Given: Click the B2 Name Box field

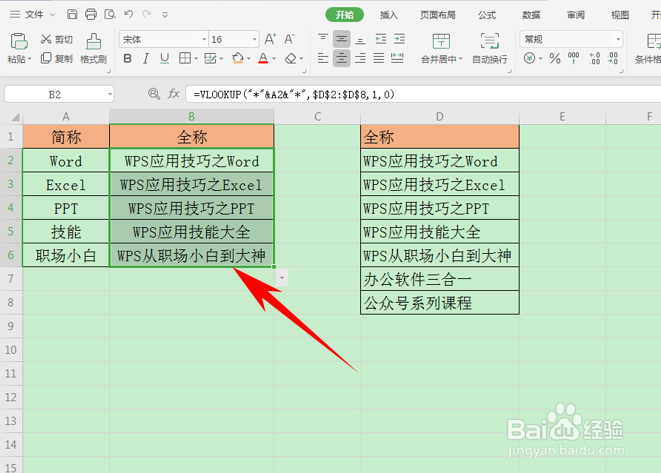Looking at the screenshot, I should (x=55, y=94).
